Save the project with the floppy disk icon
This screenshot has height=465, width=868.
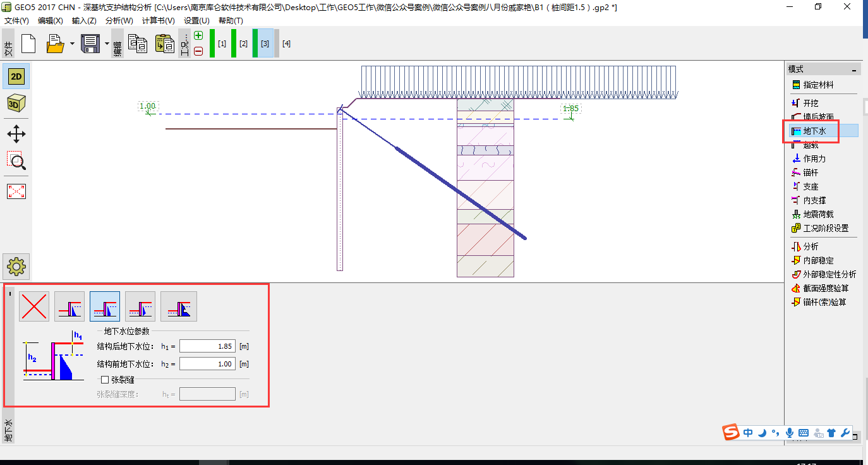[x=90, y=44]
